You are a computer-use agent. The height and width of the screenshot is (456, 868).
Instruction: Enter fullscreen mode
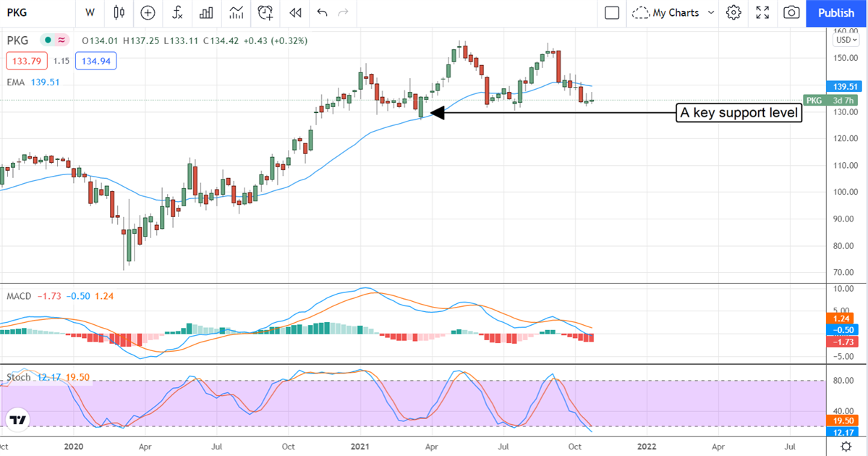(x=762, y=12)
